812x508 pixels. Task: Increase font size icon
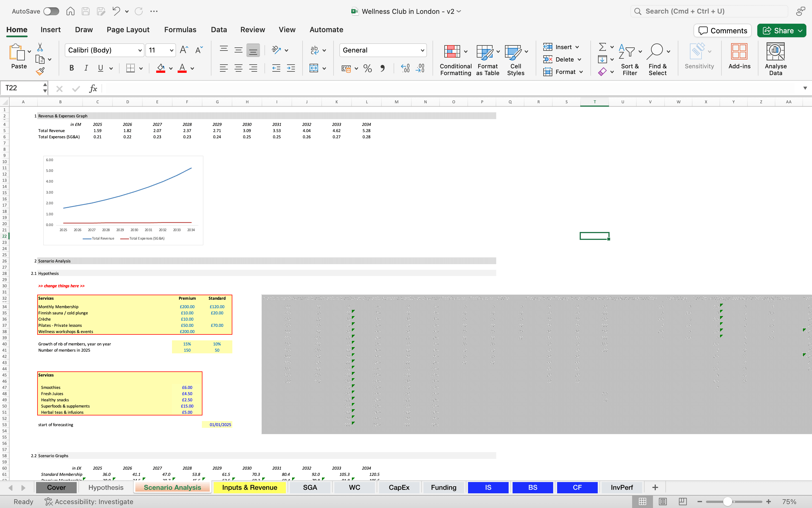pyautogui.click(x=184, y=50)
